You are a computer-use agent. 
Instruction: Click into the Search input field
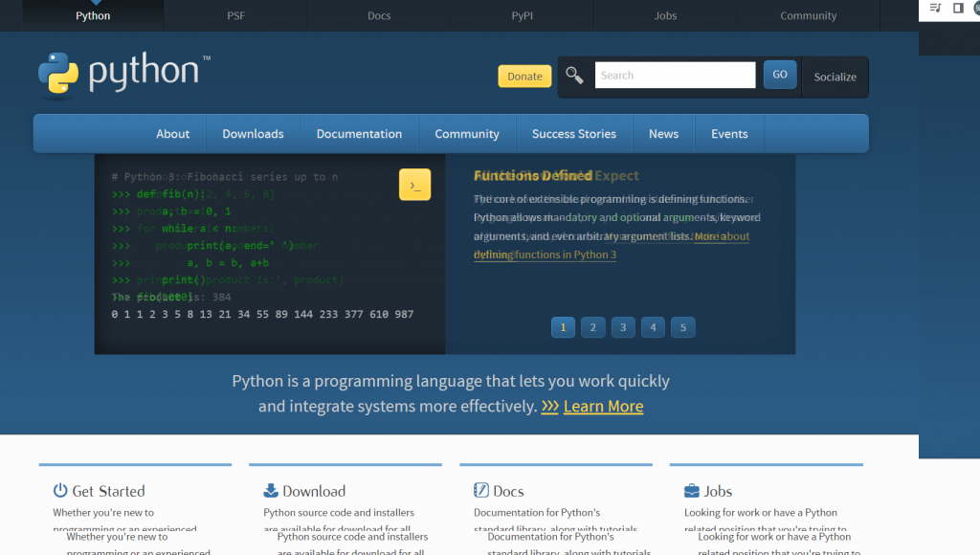coord(675,75)
